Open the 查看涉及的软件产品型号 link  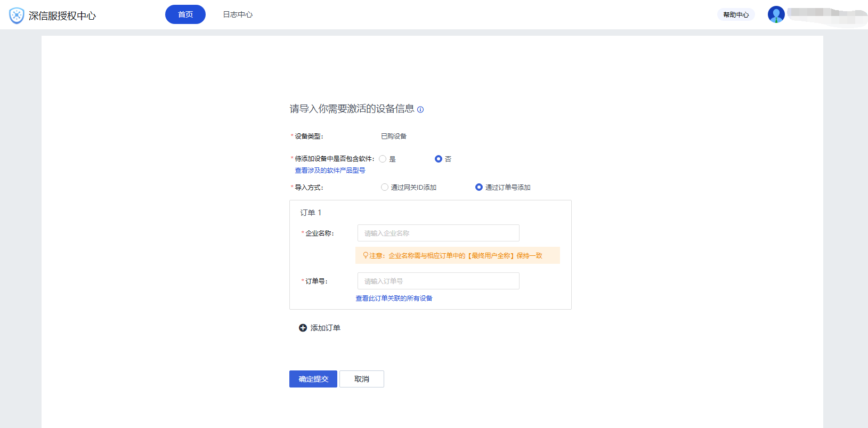(330, 171)
